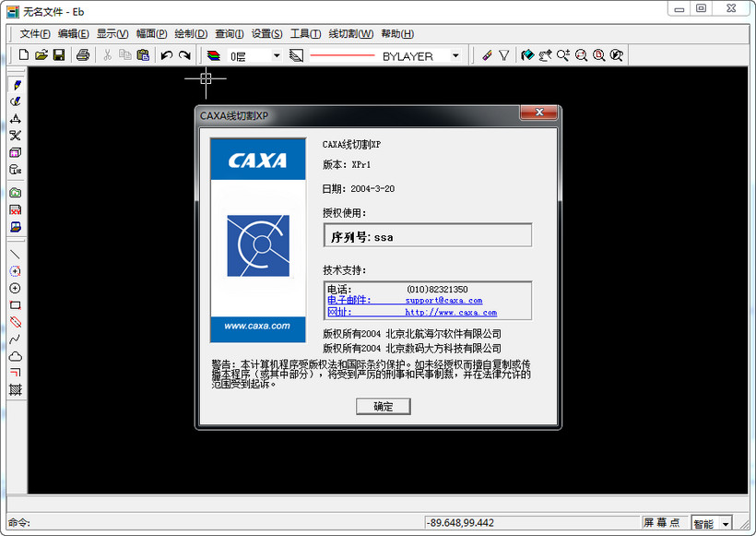Redo with the forward arrow icon

(x=184, y=55)
